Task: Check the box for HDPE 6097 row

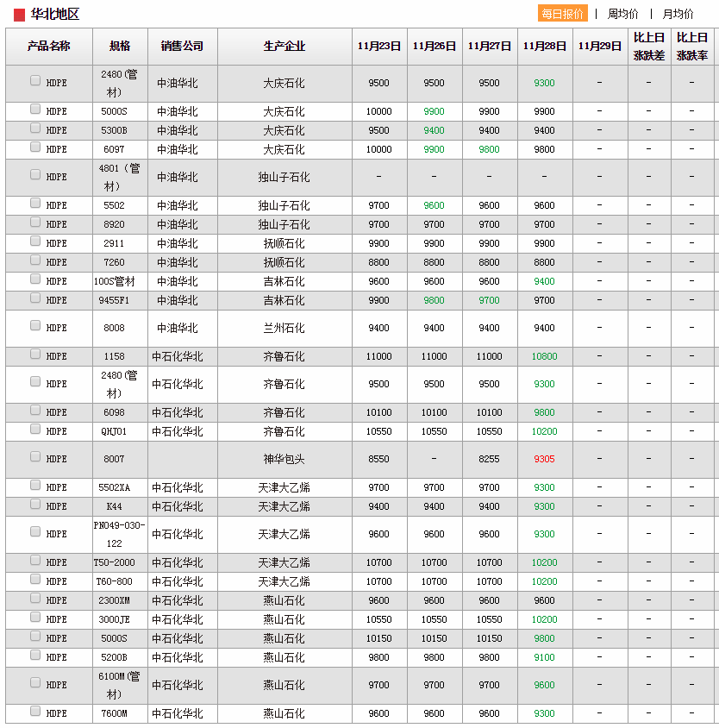Action: [35, 147]
